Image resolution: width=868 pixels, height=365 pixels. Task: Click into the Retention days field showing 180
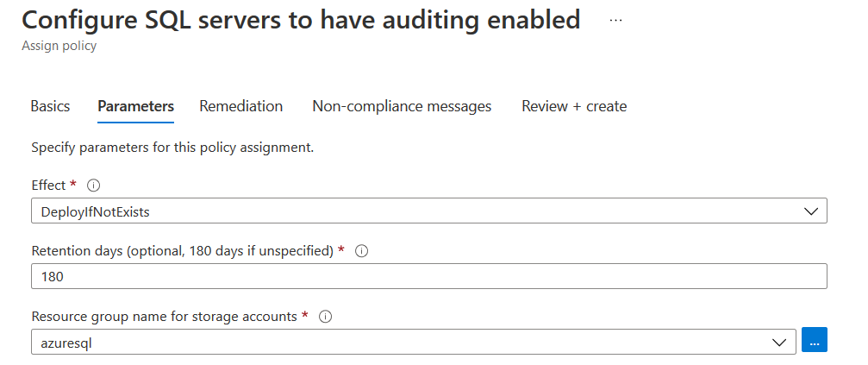(428, 277)
